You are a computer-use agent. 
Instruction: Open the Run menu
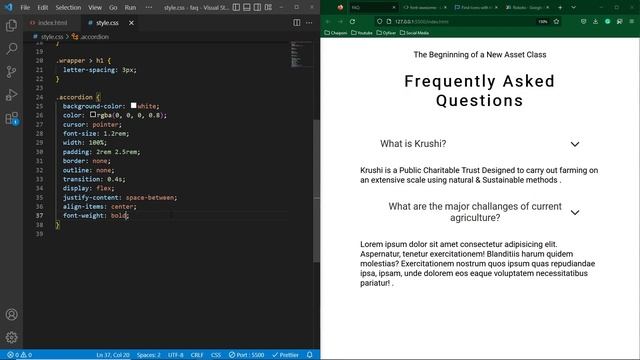point(130,7)
